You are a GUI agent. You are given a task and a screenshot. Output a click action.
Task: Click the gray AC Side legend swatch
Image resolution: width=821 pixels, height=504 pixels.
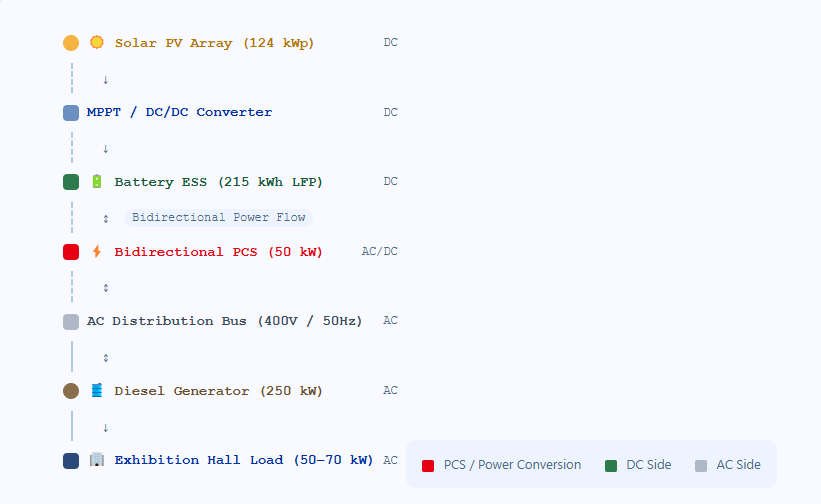point(701,466)
